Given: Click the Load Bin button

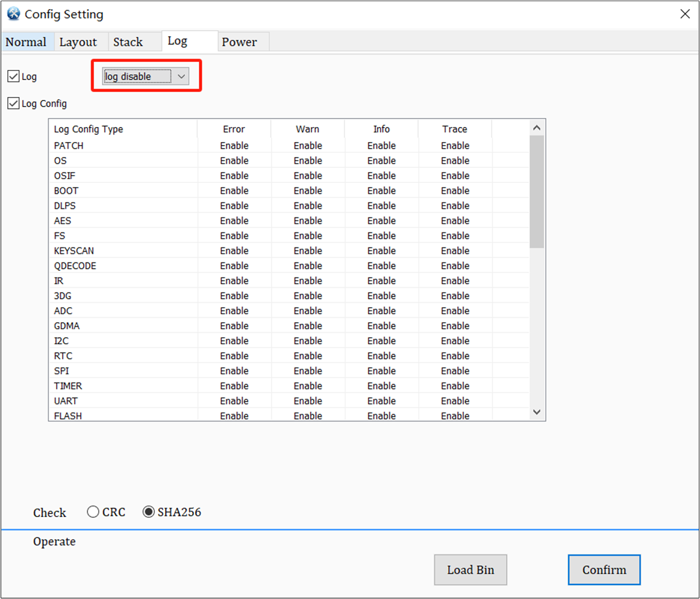Looking at the screenshot, I should pyautogui.click(x=470, y=570).
